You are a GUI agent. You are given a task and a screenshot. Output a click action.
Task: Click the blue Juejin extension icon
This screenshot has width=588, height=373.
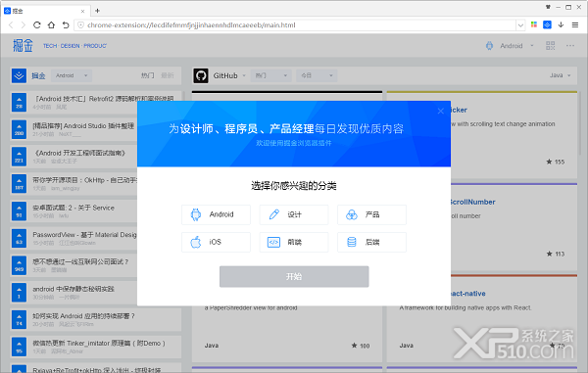547,24
